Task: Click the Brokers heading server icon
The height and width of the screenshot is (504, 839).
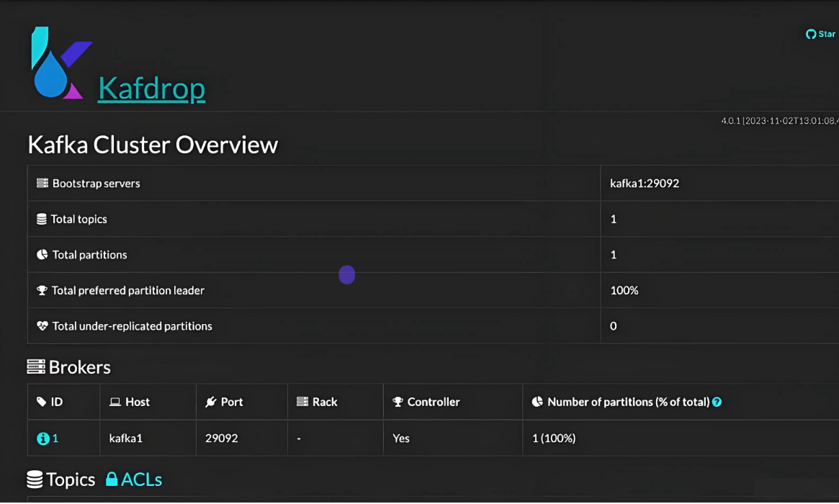Action: coord(36,367)
